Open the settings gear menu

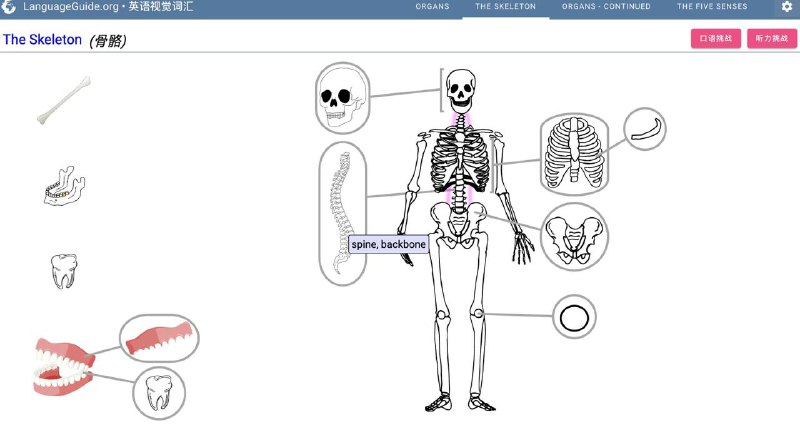(786, 7)
